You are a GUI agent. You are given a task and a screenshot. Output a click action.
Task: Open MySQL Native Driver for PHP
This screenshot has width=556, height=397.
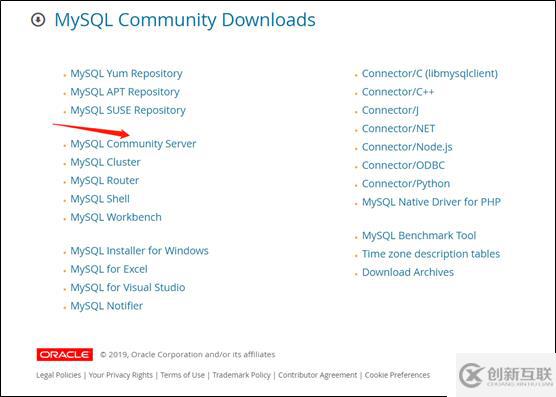[x=431, y=202]
